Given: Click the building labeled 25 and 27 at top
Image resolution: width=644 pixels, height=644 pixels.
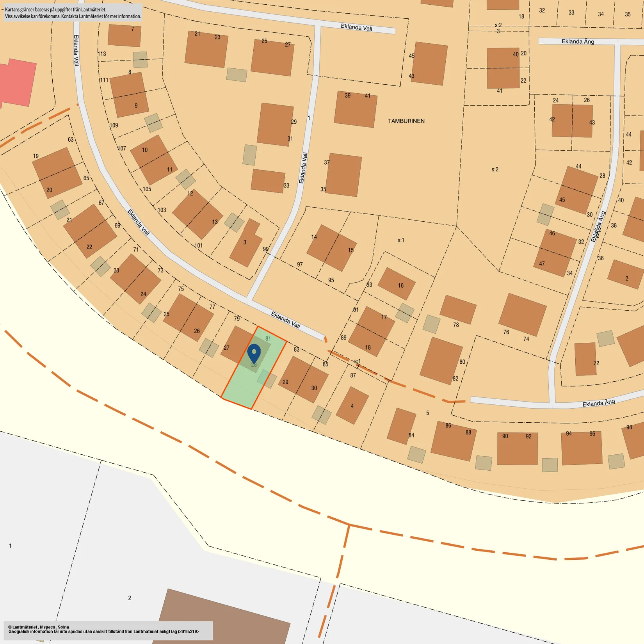Looking at the screenshot, I should point(272,57).
